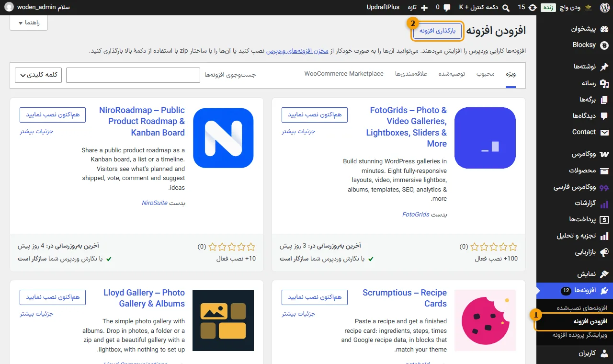Click the جست‌وجوی افزونه‌ها search field
Image resolution: width=613 pixels, height=364 pixels.
click(133, 75)
